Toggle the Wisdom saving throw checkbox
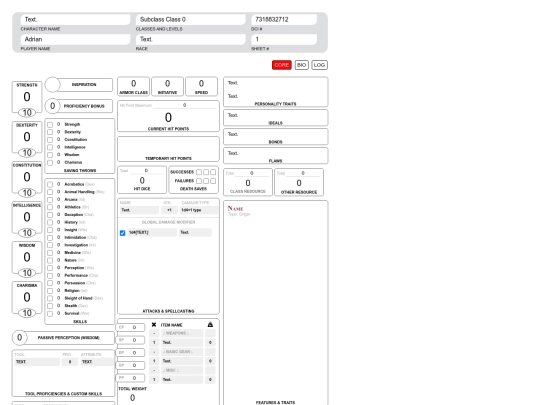Screen dimensions: 540x405 click(50, 155)
